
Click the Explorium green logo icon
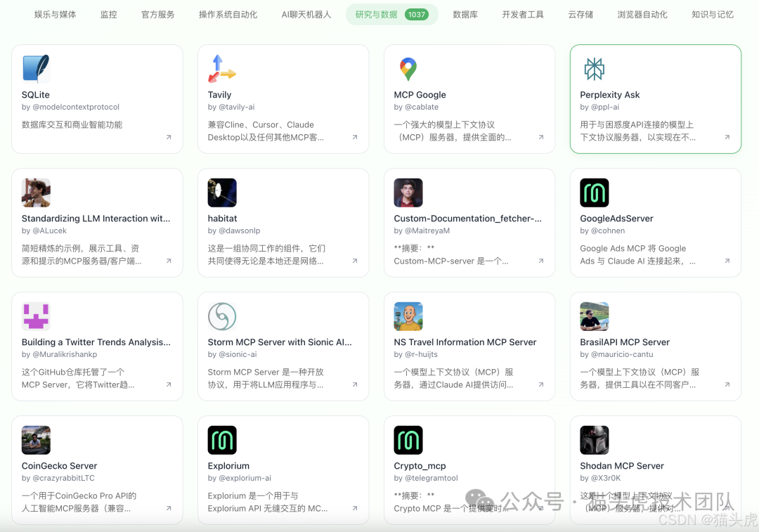coord(222,440)
